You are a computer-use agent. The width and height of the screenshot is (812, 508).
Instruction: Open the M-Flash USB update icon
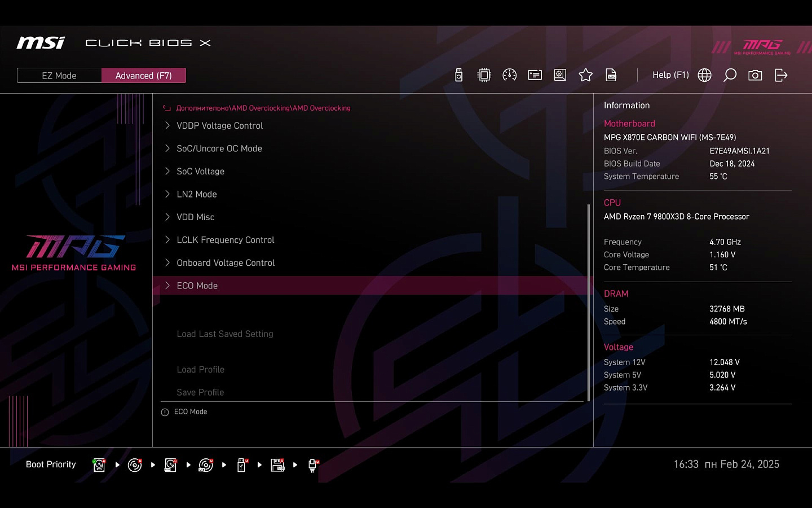[459, 75]
